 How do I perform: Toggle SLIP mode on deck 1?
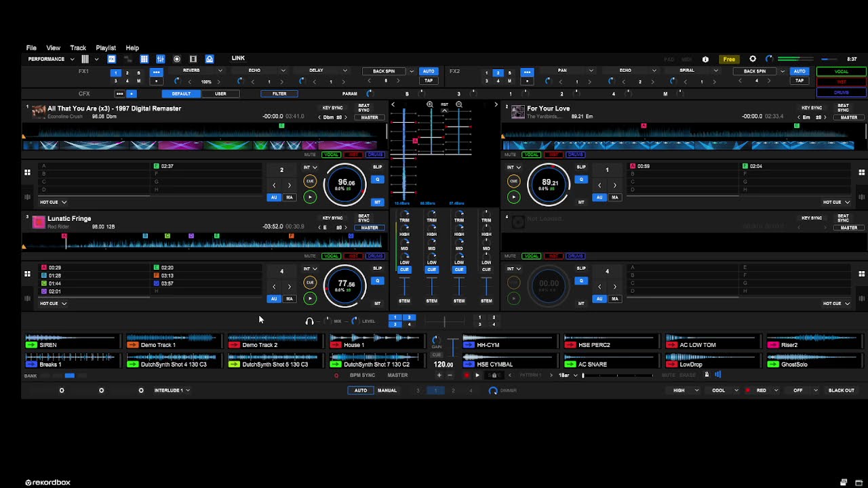pyautogui.click(x=378, y=167)
